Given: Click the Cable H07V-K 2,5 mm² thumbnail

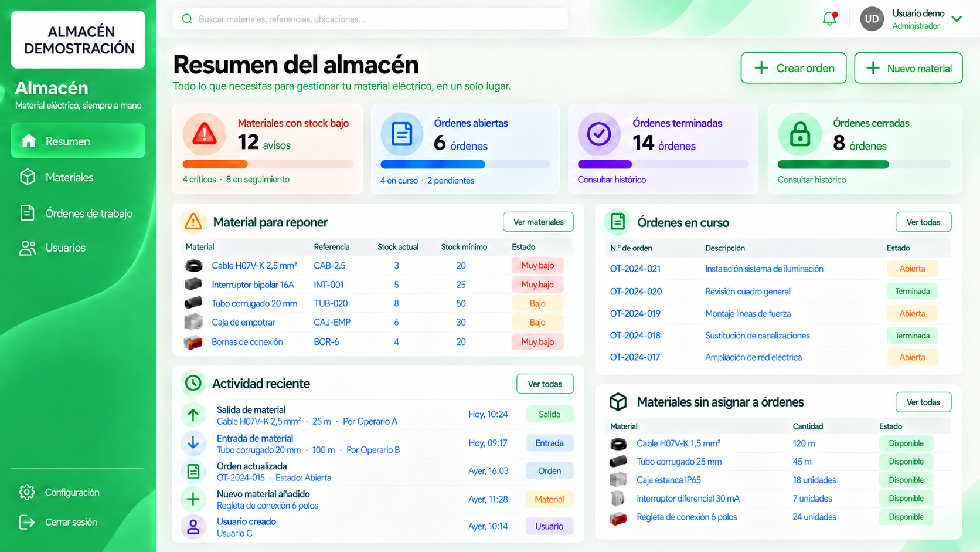Looking at the screenshot, I should (193, 266).
